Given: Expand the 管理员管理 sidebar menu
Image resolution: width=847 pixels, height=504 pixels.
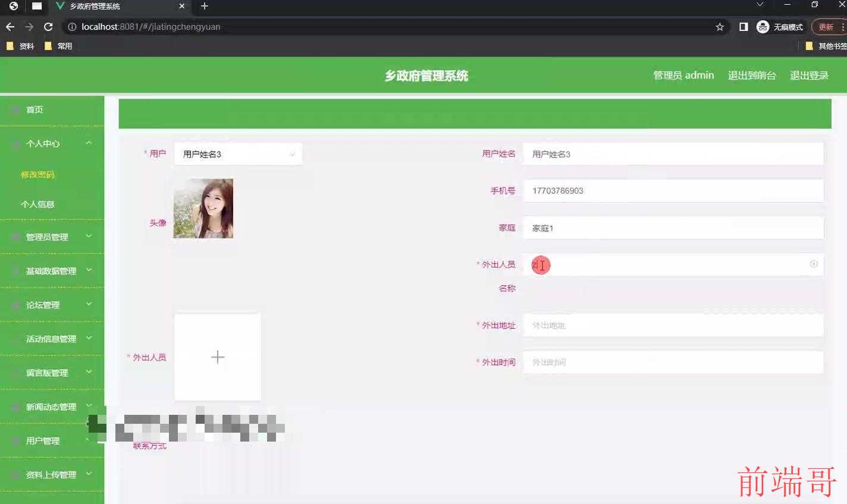Looking at the screenshot, I should click(52, 237).
